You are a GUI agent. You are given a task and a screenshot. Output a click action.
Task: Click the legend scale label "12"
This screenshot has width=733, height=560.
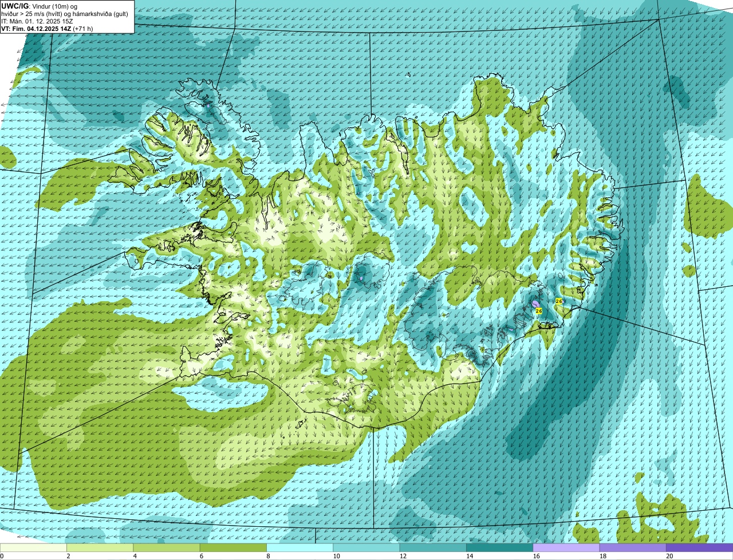(403, 556)
